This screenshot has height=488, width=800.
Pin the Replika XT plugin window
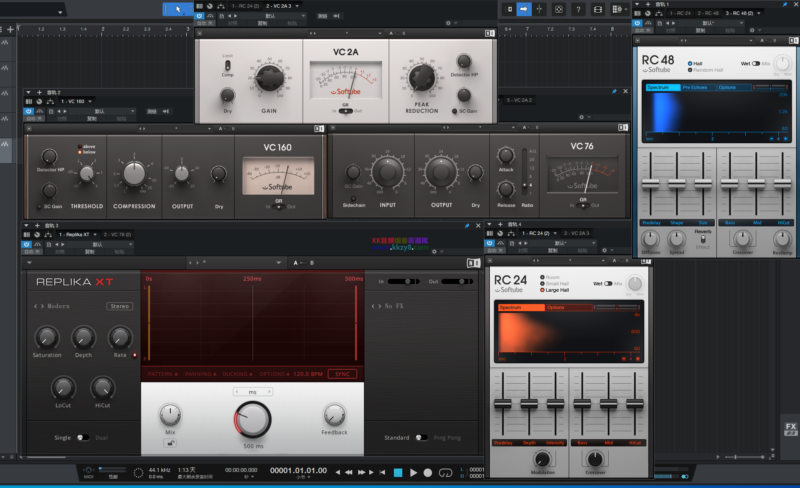click(467, 226)
